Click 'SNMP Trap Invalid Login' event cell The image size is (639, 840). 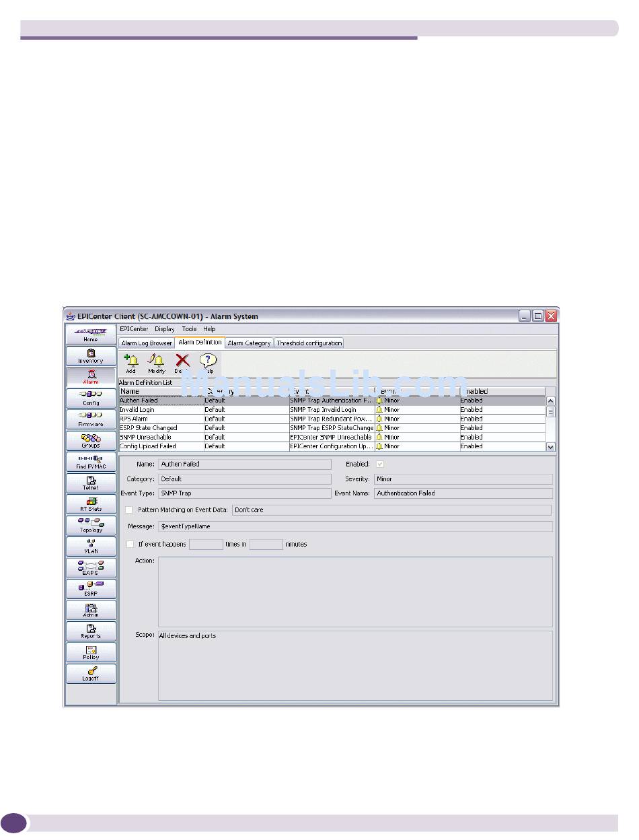[332, 410]
